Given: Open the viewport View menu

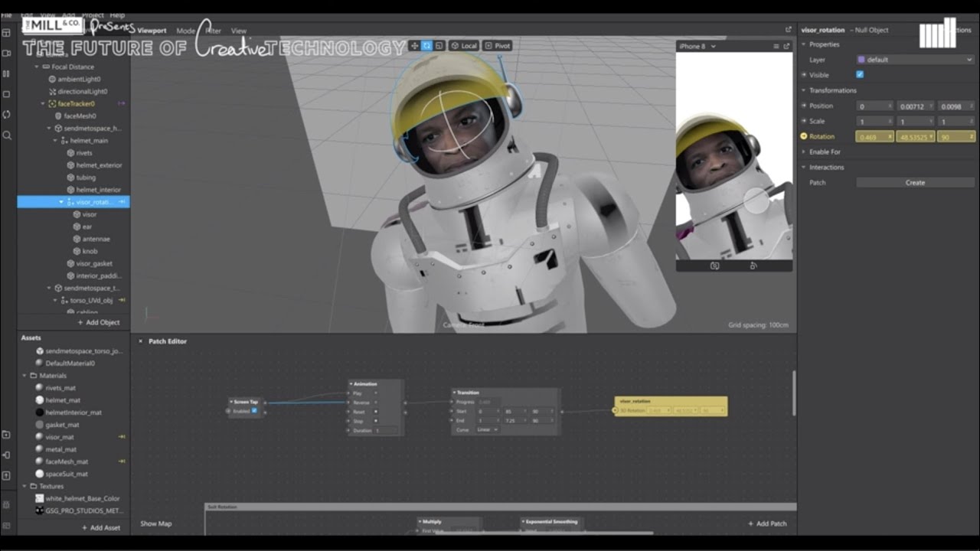Looking at the screenshot, I should click(239, 31).
